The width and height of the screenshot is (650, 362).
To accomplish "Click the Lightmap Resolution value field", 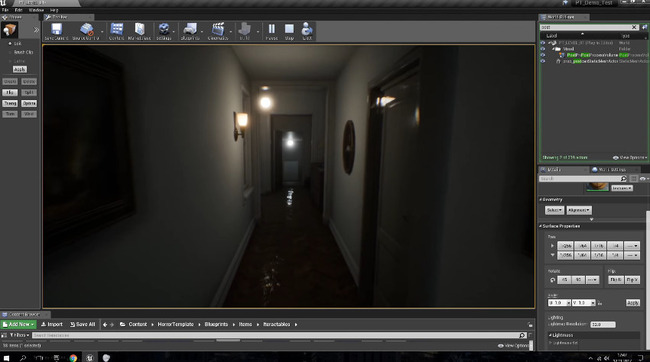I will (x=603, y=324).
